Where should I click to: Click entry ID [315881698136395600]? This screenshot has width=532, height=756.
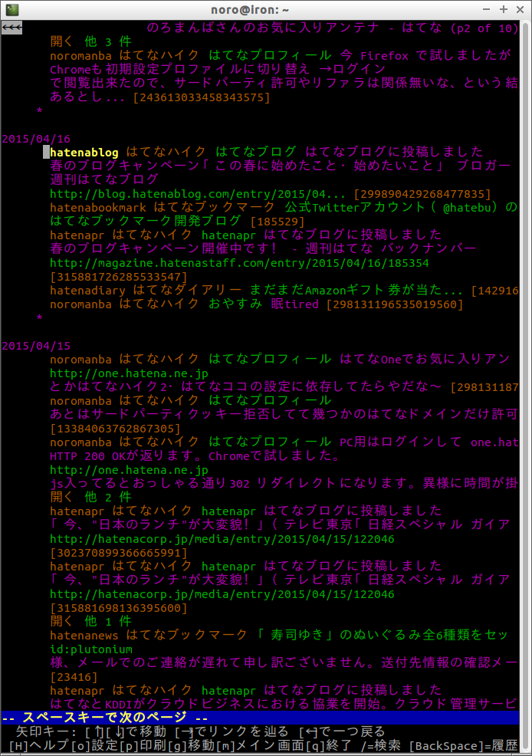click(119, 608)
